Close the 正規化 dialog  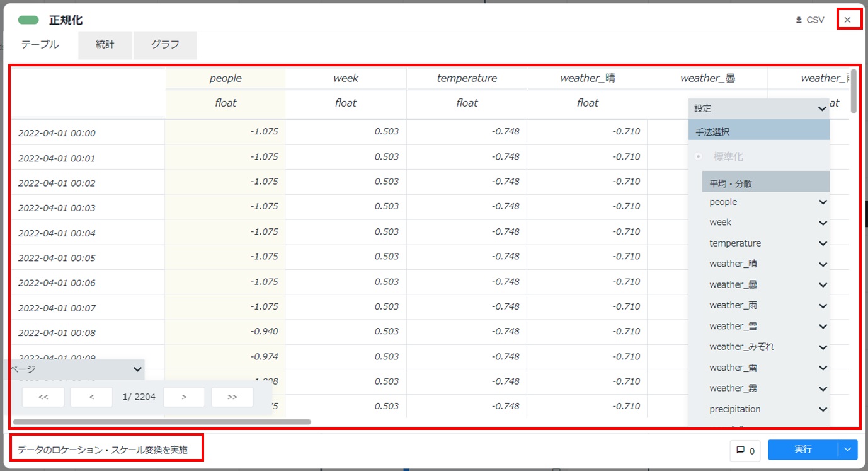coord(848,20)
